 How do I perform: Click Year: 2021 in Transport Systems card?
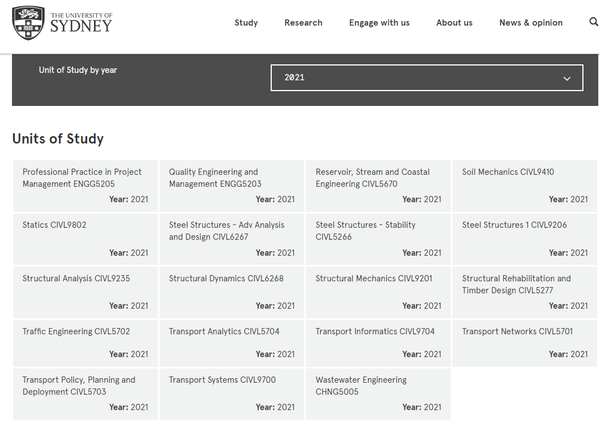275,407
